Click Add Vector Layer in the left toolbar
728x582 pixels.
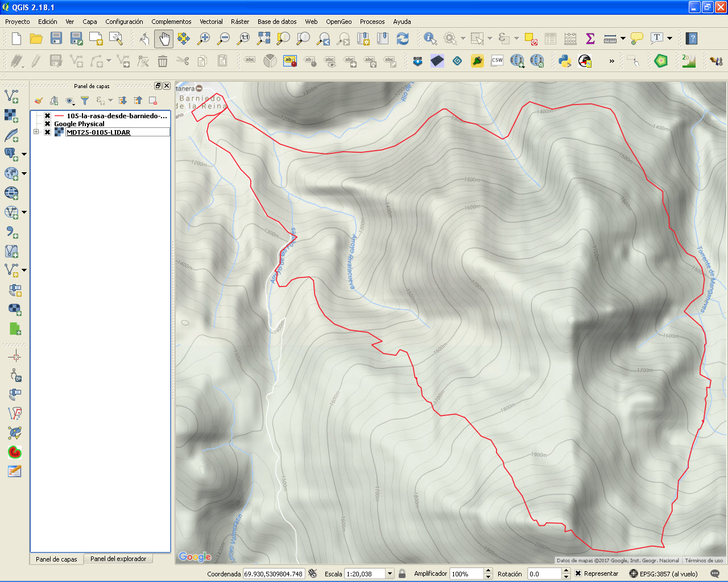pyautogui.click(x=11, y=96)
